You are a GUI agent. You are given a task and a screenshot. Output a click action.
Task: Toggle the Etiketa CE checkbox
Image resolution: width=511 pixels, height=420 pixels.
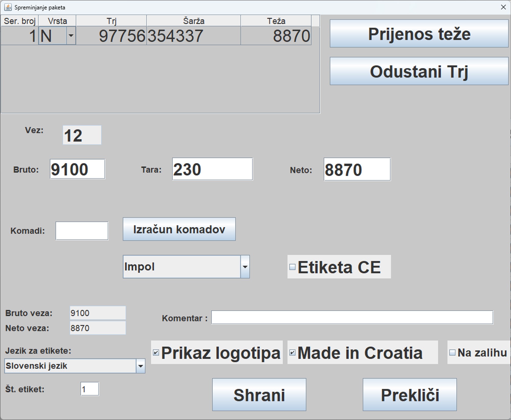click(292, 267)
